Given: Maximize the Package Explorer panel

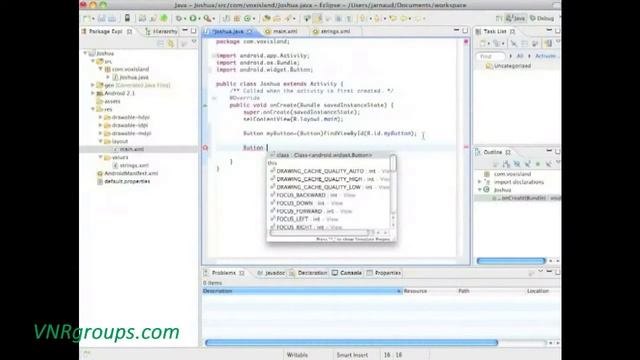Looking at the screenshot, I should pos(193,31).
